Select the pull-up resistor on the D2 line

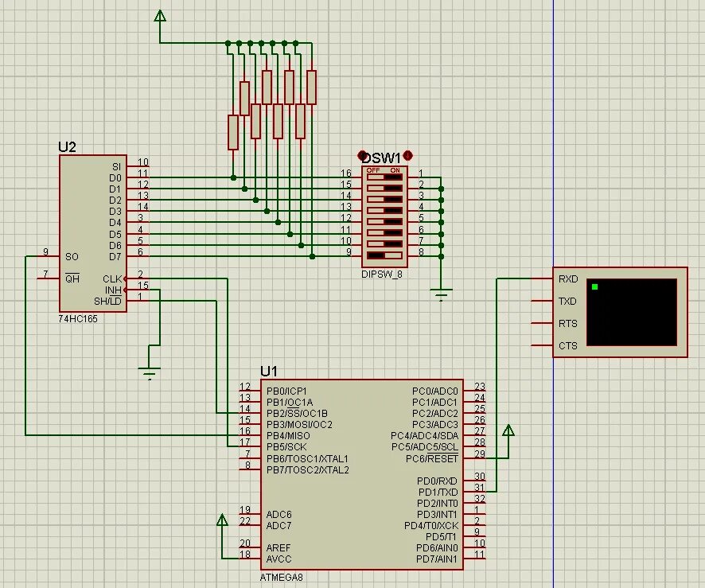tap(255, 121)
